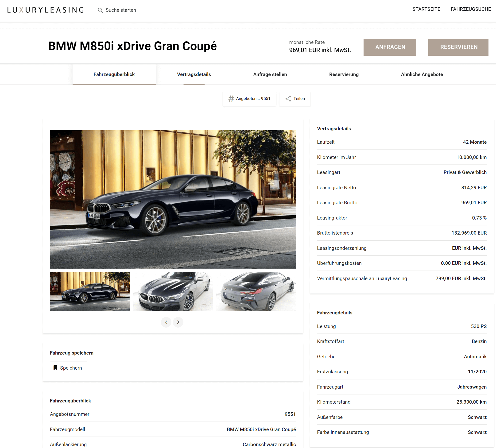Click the monthly rate 969,01 EUR inkl. MwSt.

click(x=320, y=50)
